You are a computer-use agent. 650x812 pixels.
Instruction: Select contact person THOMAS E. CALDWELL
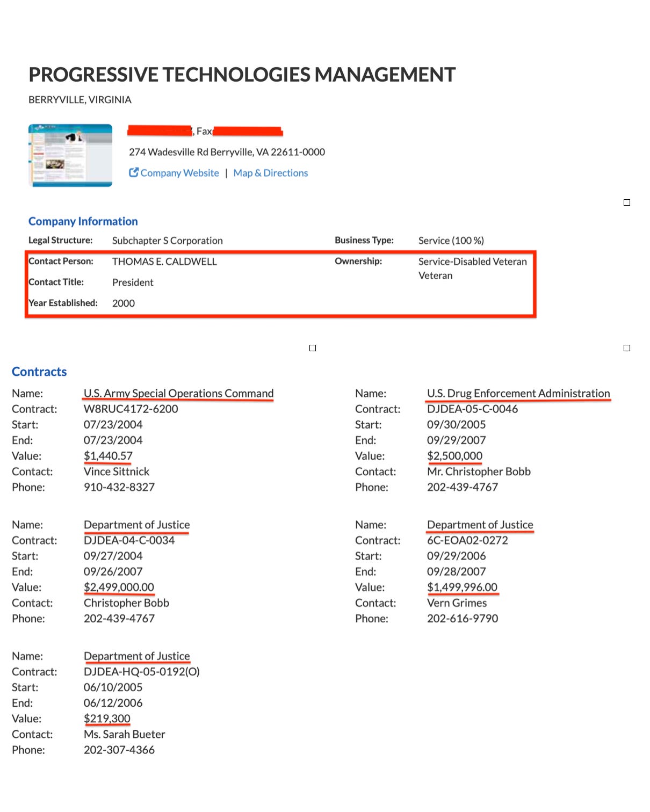(164, 262)
